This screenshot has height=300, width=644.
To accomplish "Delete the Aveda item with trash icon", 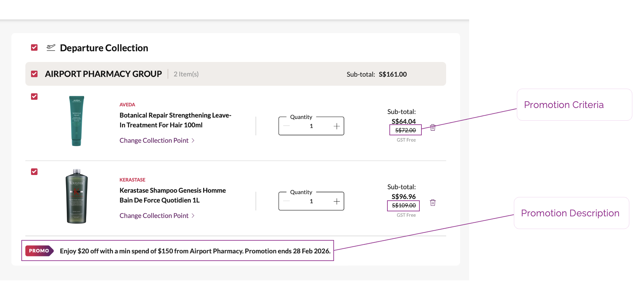I will pyautogui.click(x=433, y=127).
